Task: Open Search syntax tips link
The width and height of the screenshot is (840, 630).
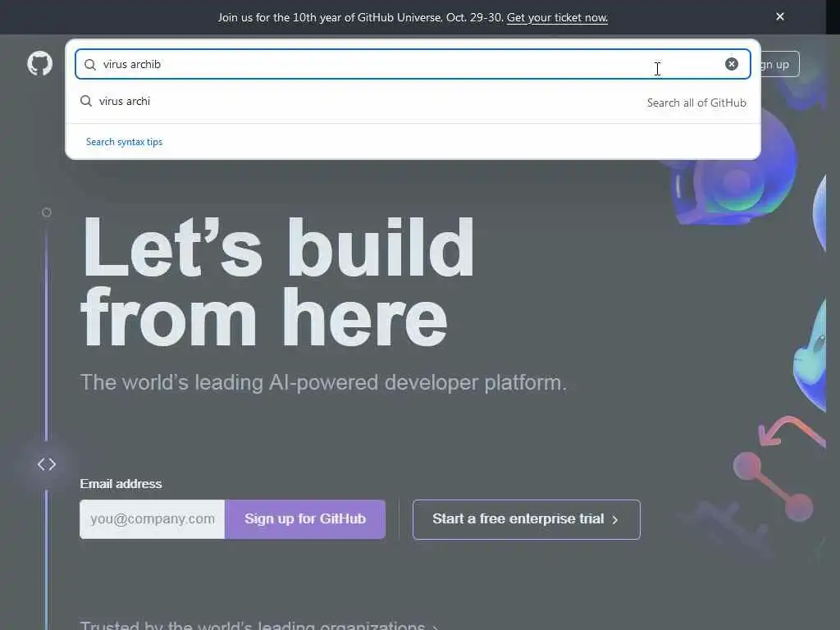Action: (124, 142)
